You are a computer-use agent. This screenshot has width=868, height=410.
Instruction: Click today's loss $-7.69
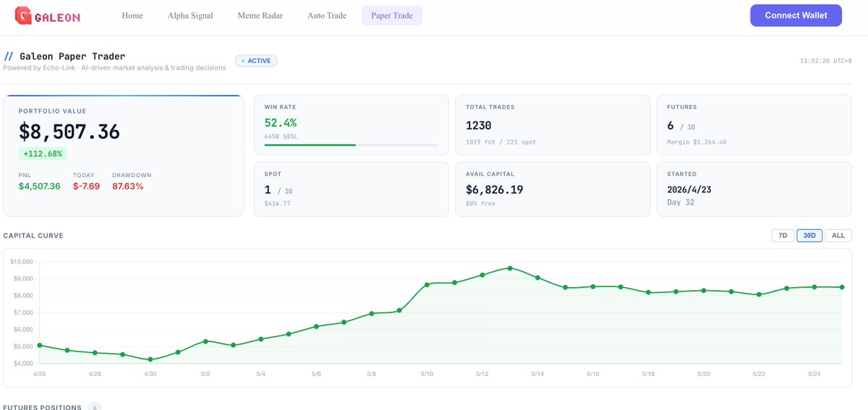(87, 186)
